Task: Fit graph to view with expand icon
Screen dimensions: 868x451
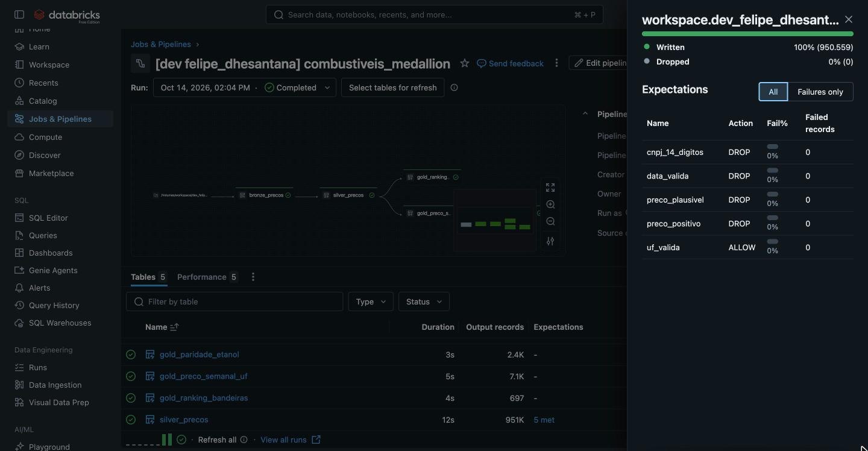Action: point(550,188)
